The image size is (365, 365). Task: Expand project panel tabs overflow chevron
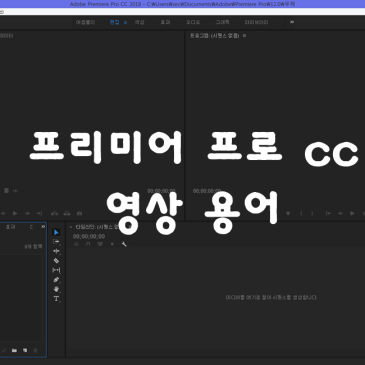pyautogui.click(x=43, y=227)
